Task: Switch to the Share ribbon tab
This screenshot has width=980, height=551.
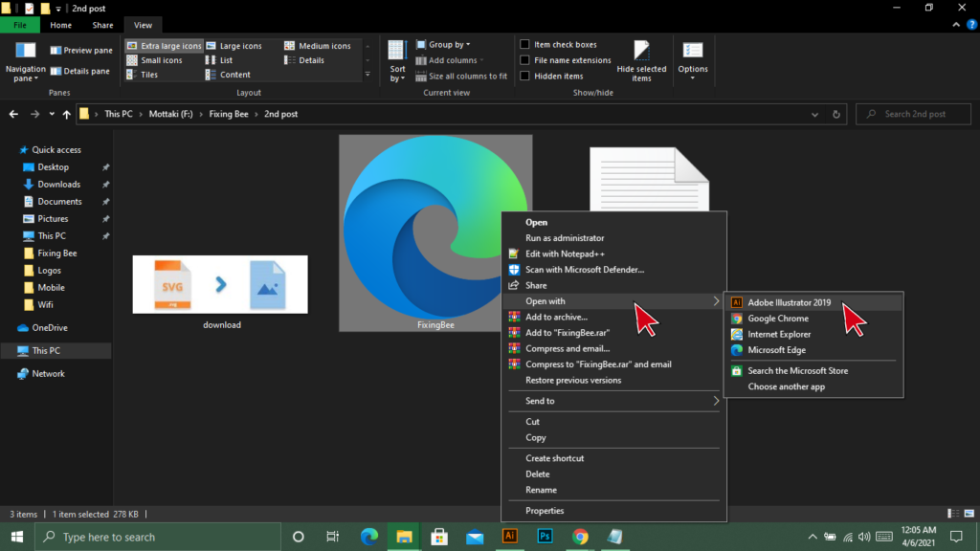Action: point(102,25)
